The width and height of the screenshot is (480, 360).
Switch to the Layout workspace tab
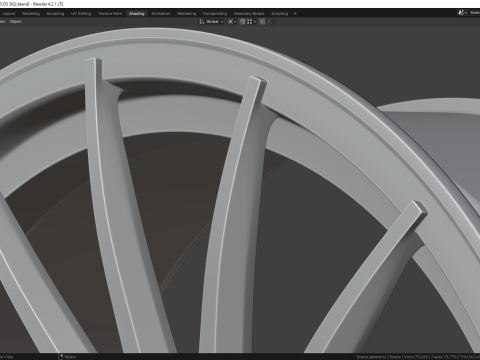point(9,14)
